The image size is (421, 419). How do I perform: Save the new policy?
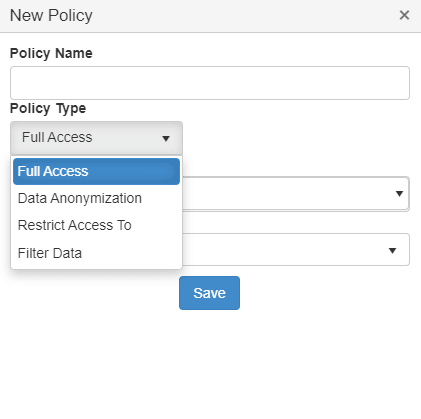tap(209, 293)
